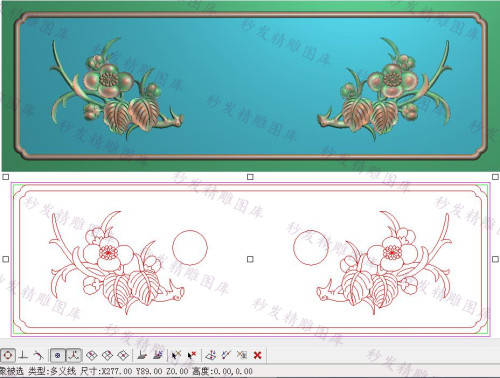
Task: Click the blue diagonal arrow icon
Action: pyautogui.click(x=226, y=355)
